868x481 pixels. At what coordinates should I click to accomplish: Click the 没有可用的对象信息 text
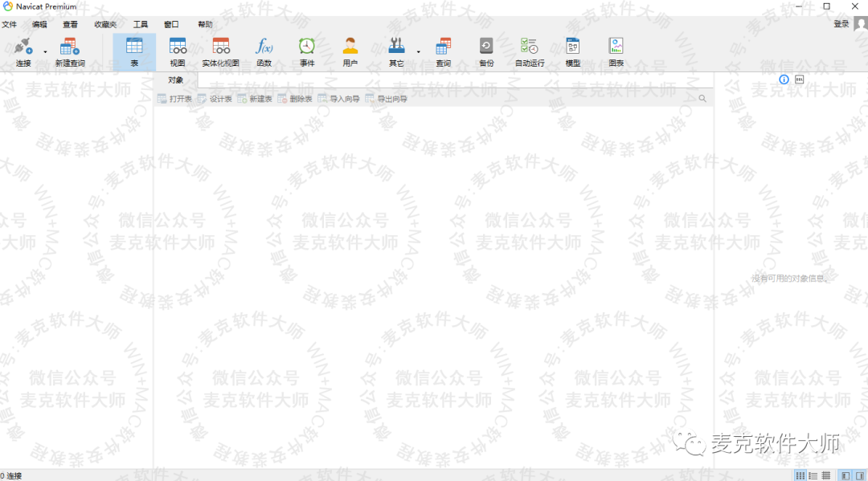tap(790, 278)
